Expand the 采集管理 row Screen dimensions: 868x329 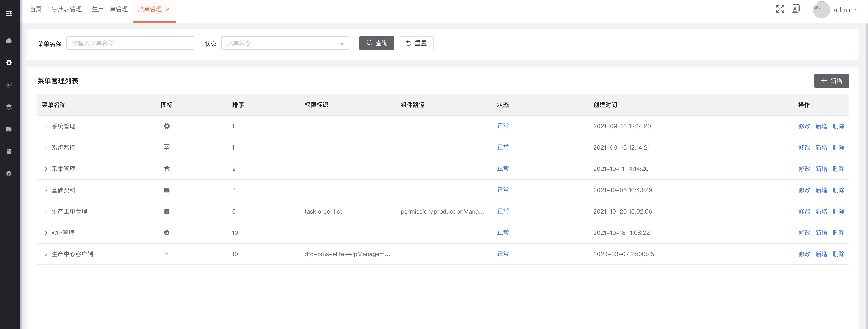(x=46, y=169)
